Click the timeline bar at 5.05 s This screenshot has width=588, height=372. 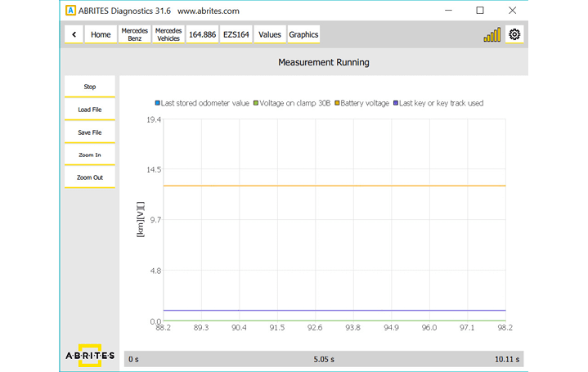pyautogui.click(x=324, y=359)
